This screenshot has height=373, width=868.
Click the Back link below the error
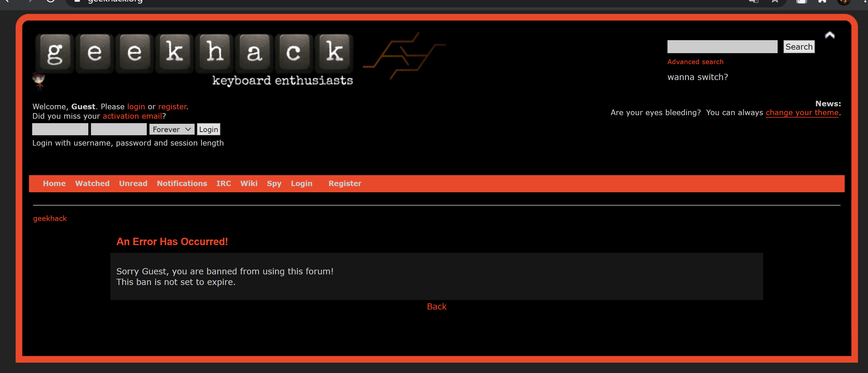pos(436,306)
